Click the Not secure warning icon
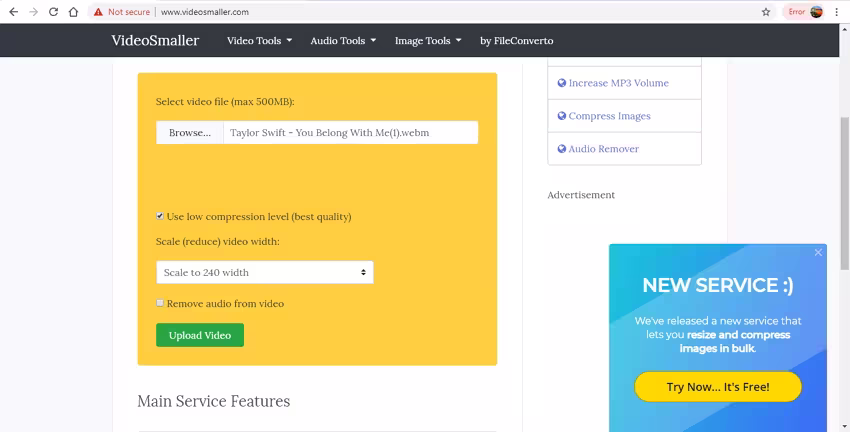This screenshot has height=432, width=850. tap(98, 12)
